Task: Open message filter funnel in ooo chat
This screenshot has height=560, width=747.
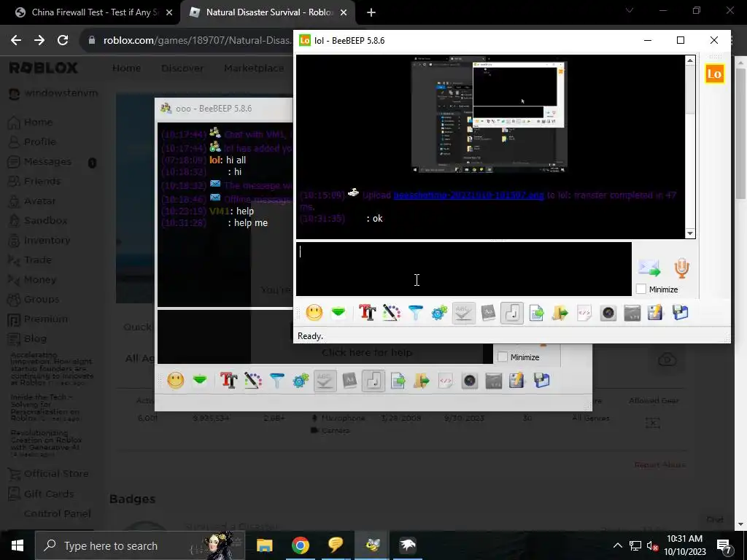Action: coord(277,381)
